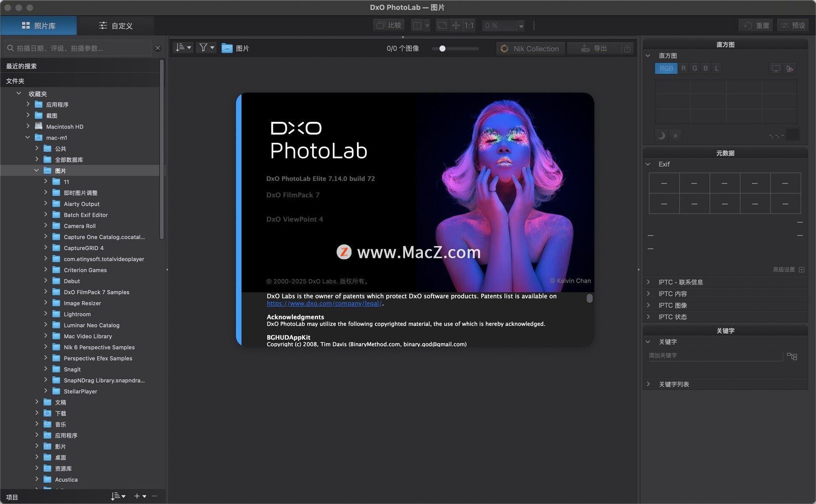Select the Lightroom folder
This screenshot has width=816, height=504.
click(77, 314)
